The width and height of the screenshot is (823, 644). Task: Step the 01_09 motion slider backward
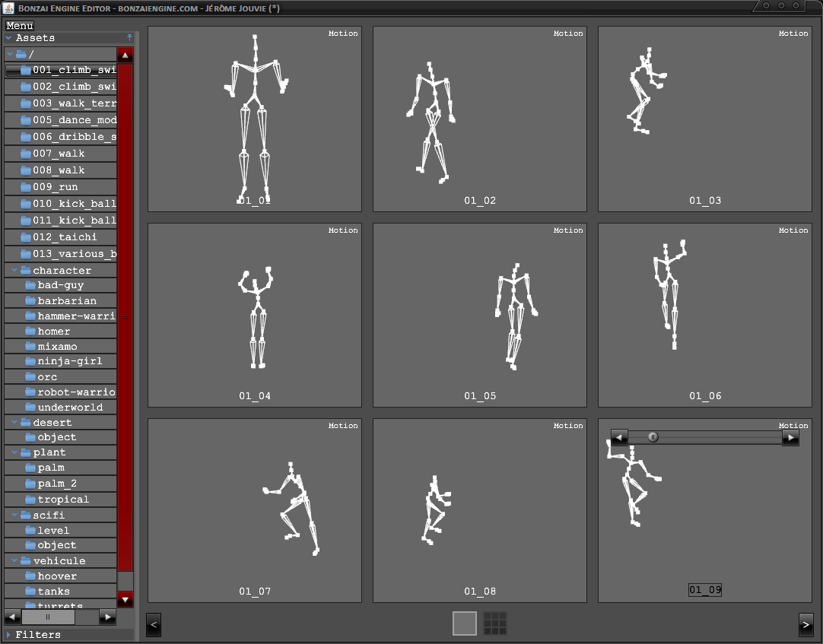click(x=619, y=437)
